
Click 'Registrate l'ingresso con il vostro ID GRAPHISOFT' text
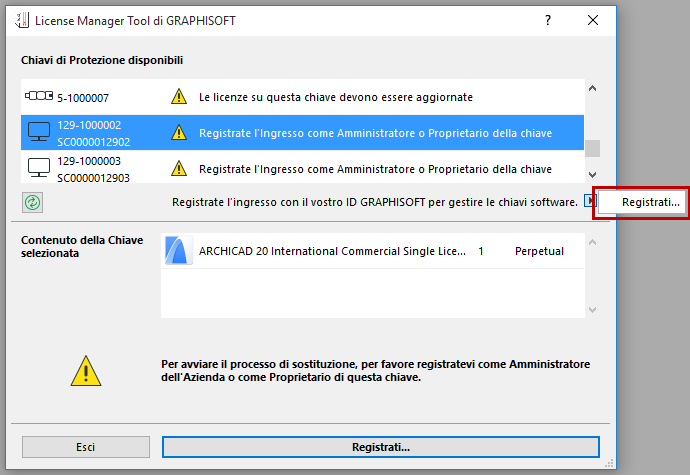tap(374, 202)
